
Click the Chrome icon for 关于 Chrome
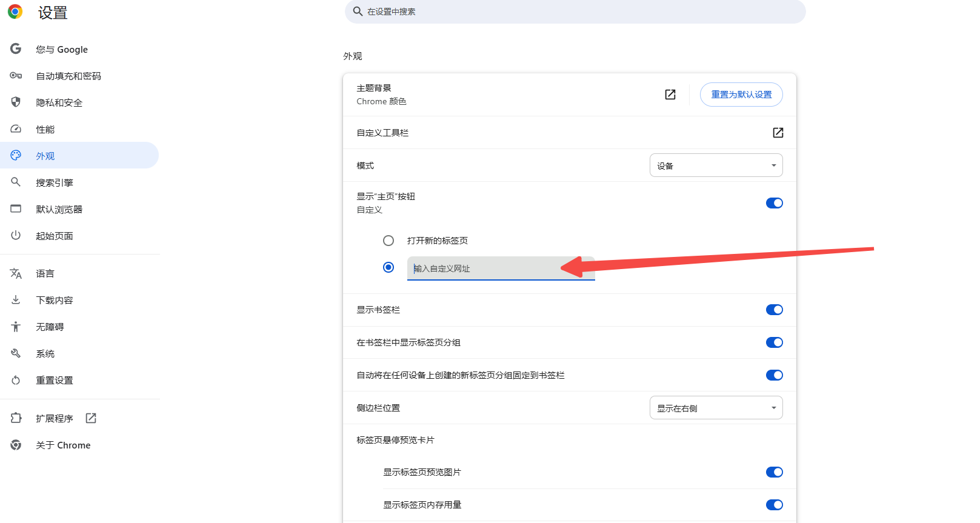click(x=16, y=445)
